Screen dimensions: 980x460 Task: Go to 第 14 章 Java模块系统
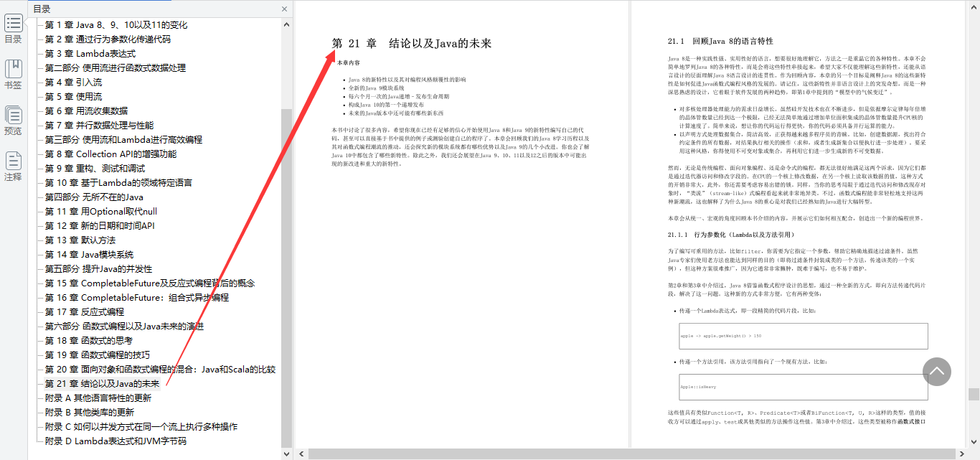coord(89,255)
